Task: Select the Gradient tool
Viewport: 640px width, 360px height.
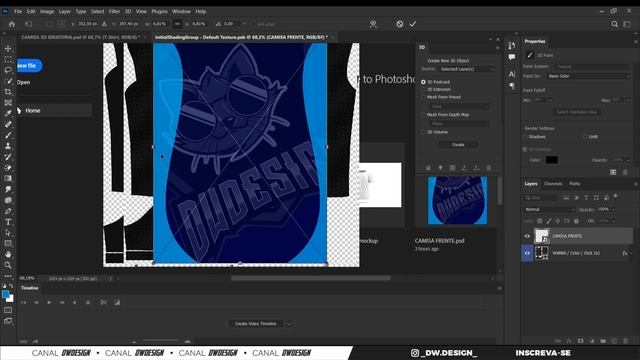Action: click(x=8, y=178)
